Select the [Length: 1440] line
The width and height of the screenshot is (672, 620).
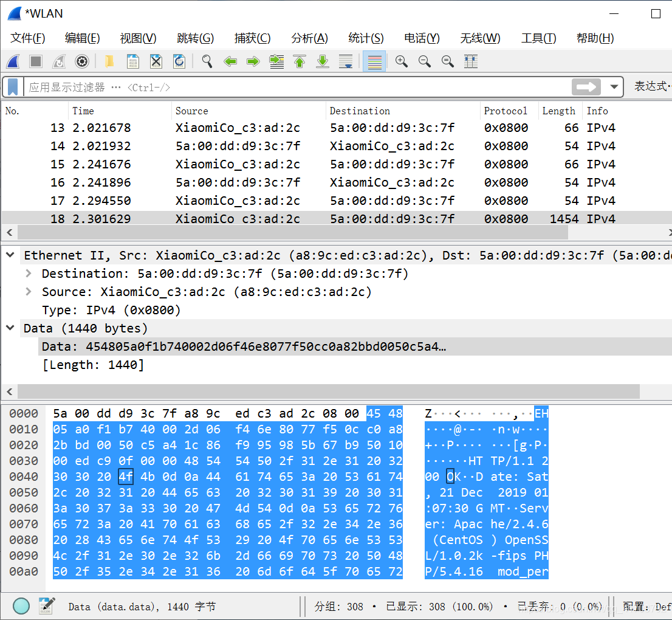[93, 365]
